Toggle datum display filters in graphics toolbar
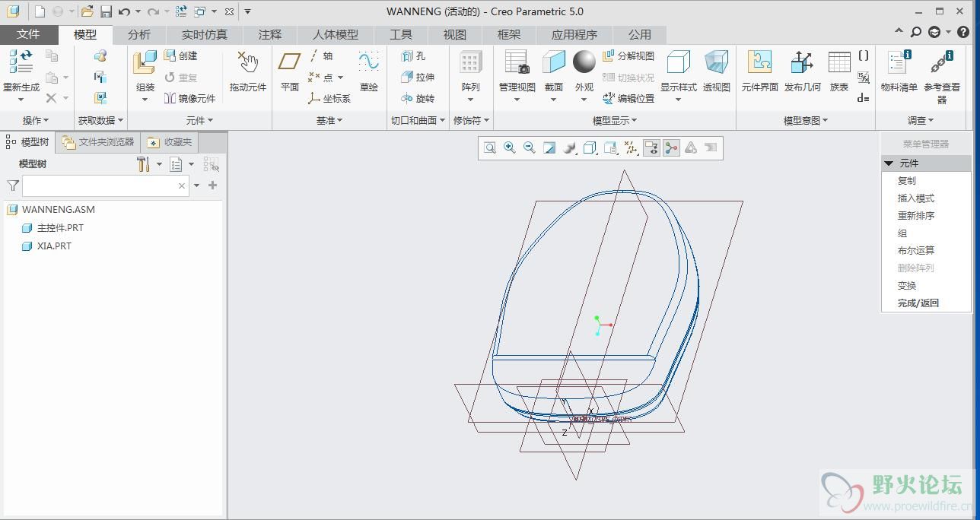Image resolution: width=980 pixels, height=520 pixels. click(631, 148)
